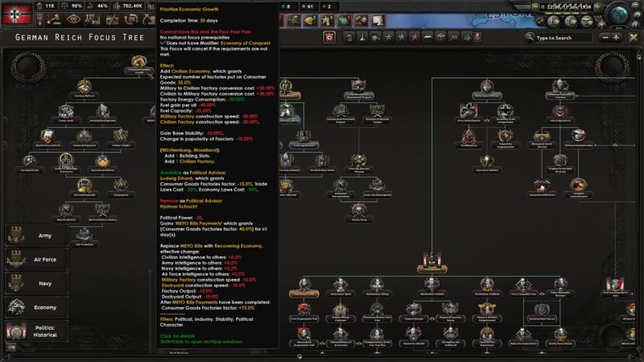Click the horizontal scrollbar at the bottom
The width and height of the screenshot is (644, 362).
[319, 356]
